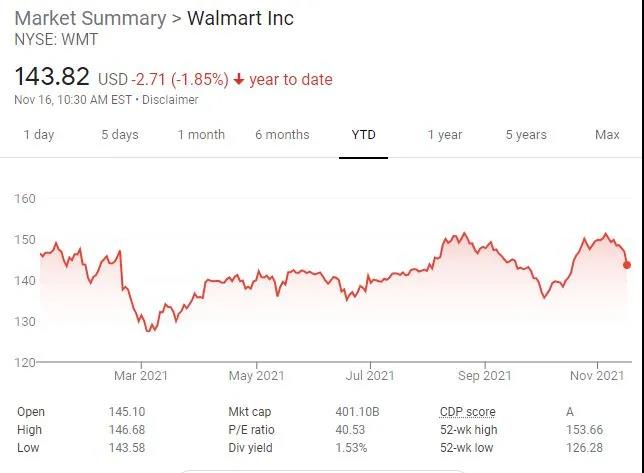This screenshot has width=644, height=473.
Task: Open the Disclaimer link
Action: [x=172, y=100]
